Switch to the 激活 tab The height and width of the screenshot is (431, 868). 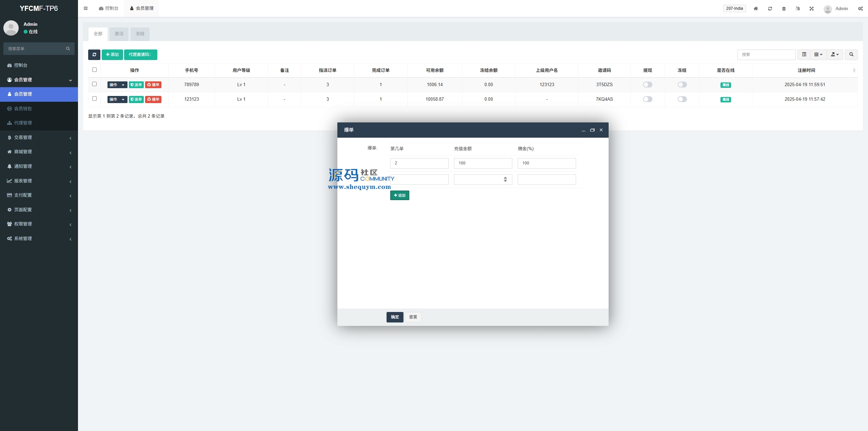(x=119, y=34)
